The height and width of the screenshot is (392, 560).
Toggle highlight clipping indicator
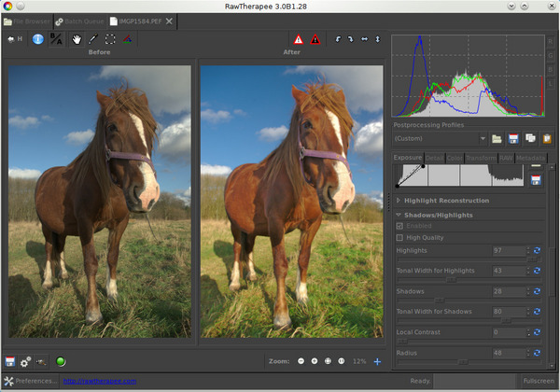coord(299,39)
